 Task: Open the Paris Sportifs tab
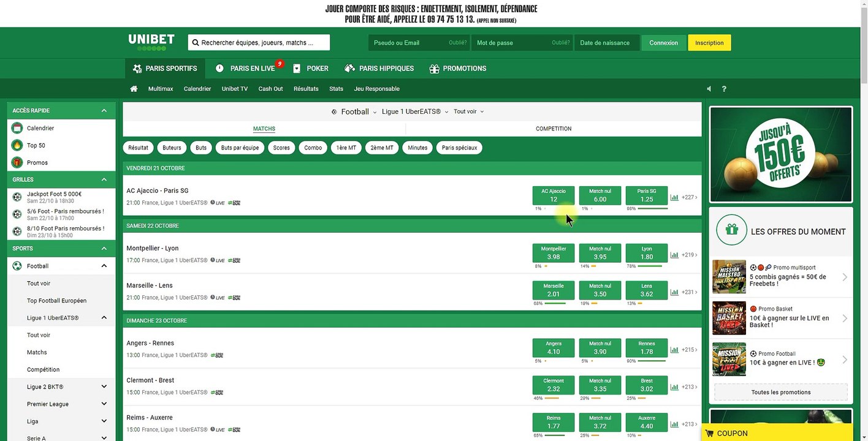pos(164,69)
